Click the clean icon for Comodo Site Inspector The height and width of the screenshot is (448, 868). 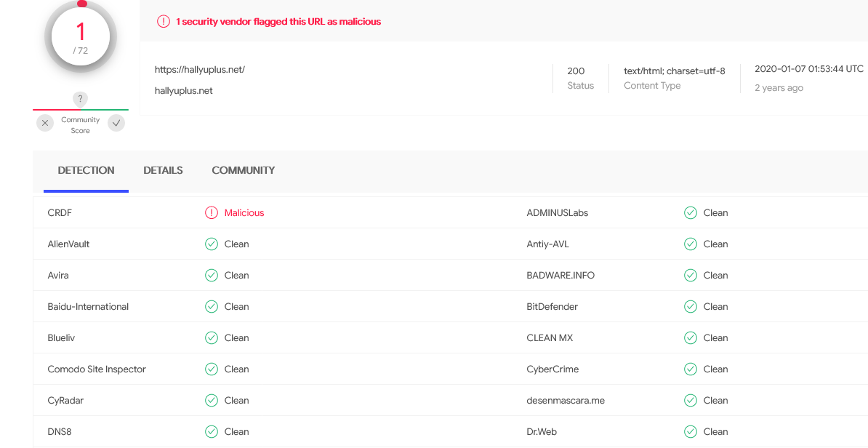212,369
